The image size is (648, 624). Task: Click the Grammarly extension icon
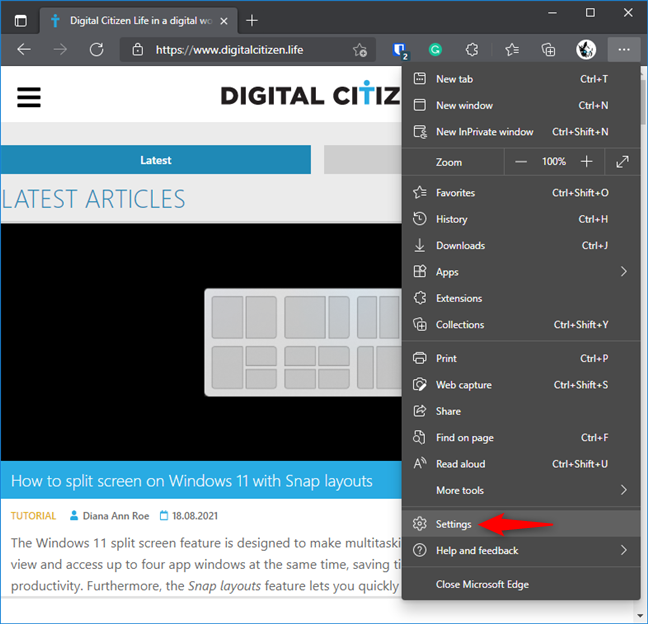(x=435, y=49)
